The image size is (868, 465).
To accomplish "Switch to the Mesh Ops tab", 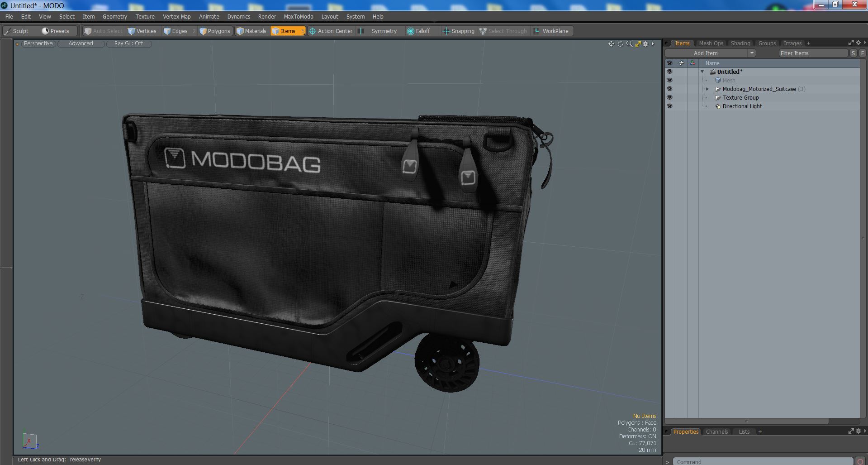I will [711, 43].
